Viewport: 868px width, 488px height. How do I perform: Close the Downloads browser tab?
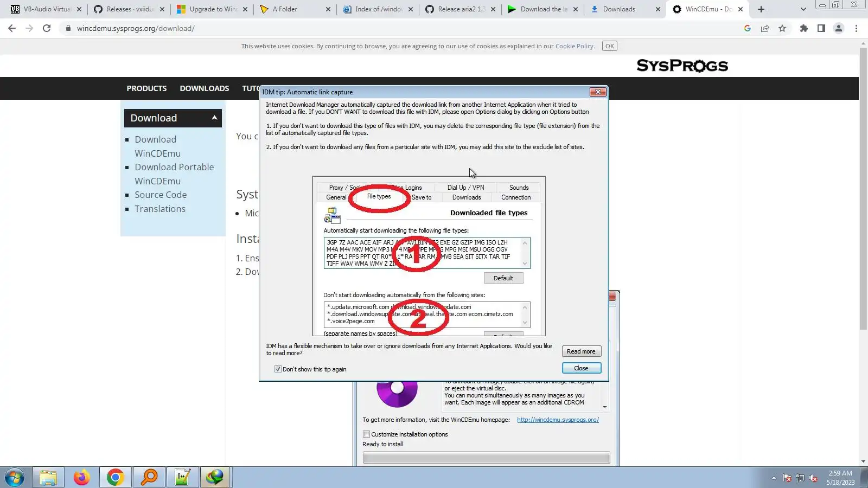tap(658, 9)
